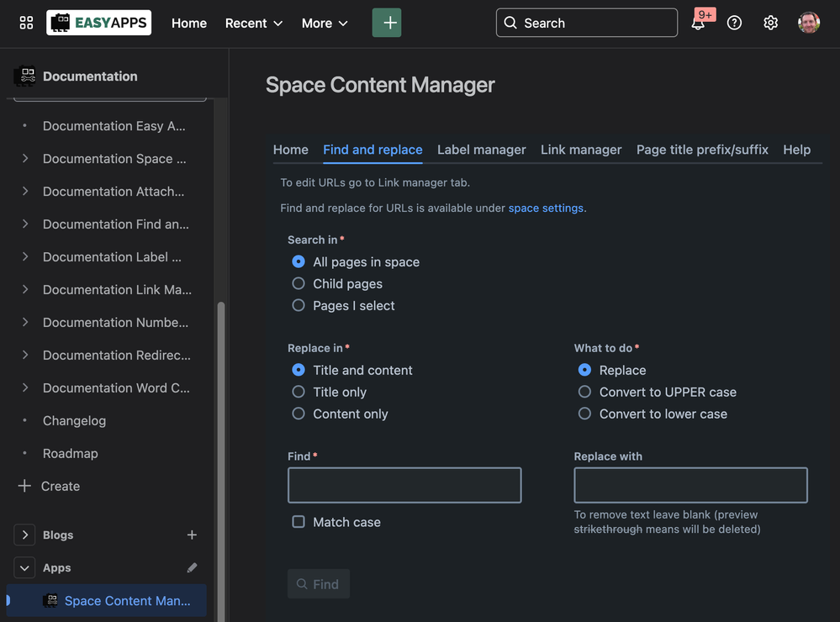Open the Roadmap page

70,453
